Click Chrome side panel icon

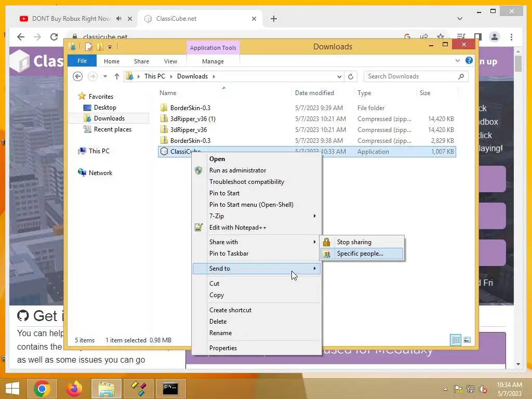click(478, 37)
